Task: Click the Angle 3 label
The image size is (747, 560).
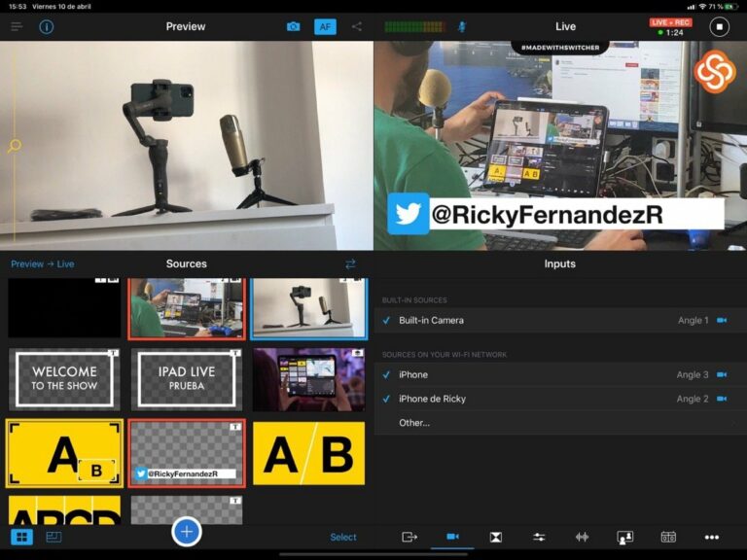Action: click(x=693, y=374)
